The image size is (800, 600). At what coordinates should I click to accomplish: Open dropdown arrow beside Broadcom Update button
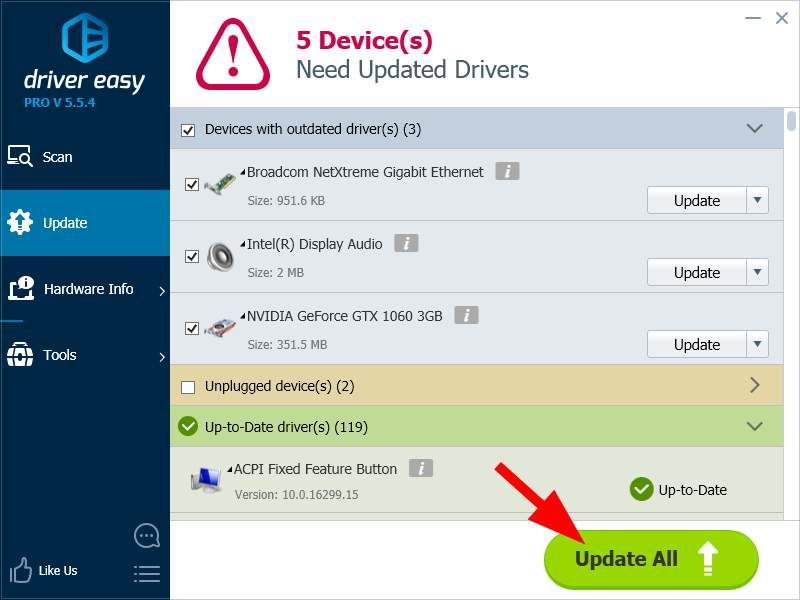[759, 200]
